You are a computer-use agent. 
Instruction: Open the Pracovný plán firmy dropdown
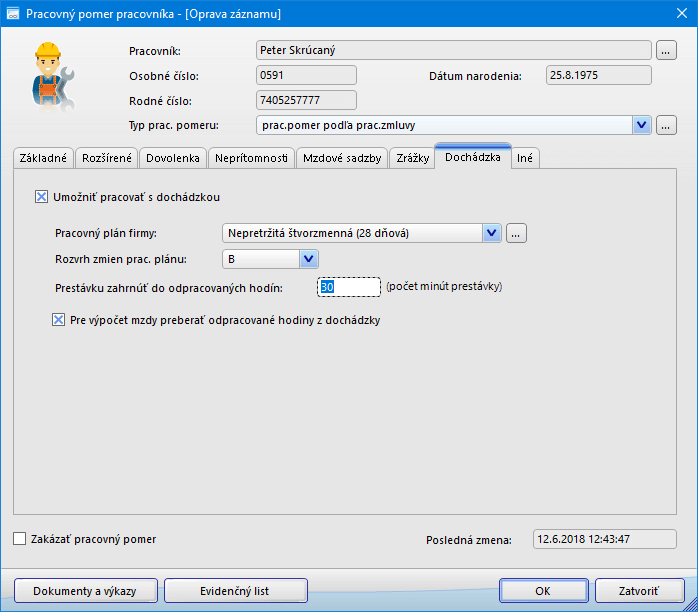(x=491, y=233)
